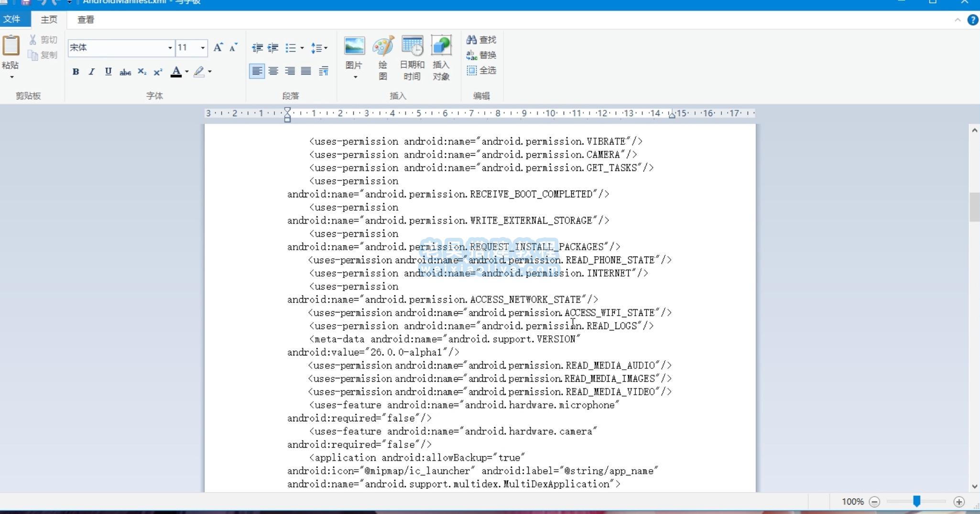Click the vertical scrollbar up arrow
Screen dimensions: 980x514
tap(974, 130)
